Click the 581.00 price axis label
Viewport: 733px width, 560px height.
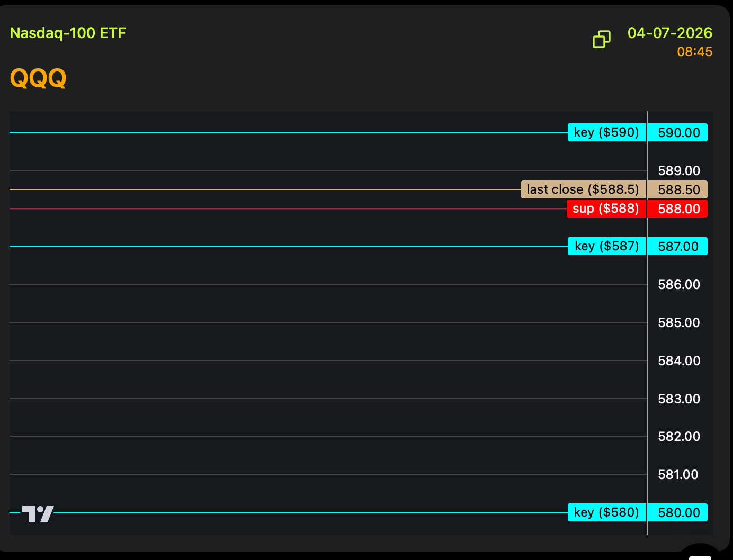pyautogui.click(x=678, y=475)
